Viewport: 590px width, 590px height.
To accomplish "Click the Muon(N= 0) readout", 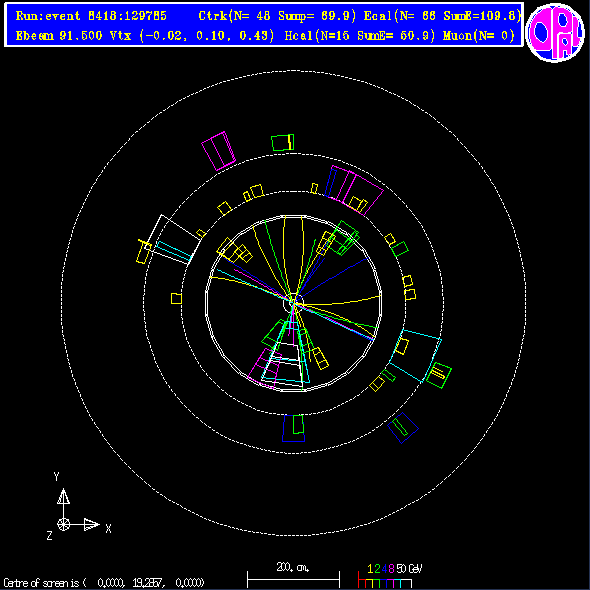I will click(x=479, y=36).
